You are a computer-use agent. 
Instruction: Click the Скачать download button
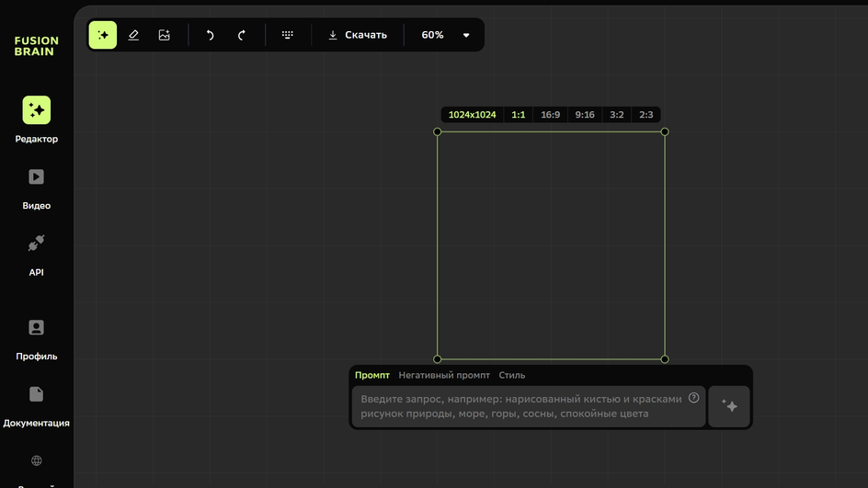pyautogui.click(x=358, y=35)
